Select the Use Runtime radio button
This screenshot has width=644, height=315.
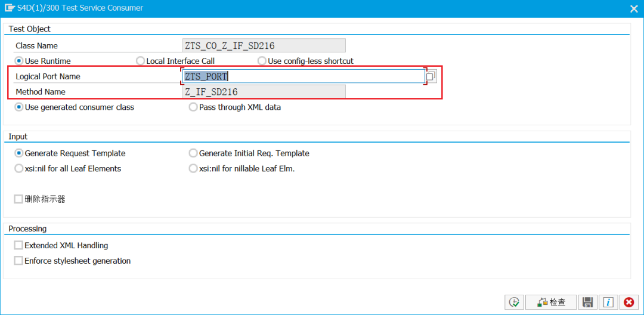coord(18,61)
